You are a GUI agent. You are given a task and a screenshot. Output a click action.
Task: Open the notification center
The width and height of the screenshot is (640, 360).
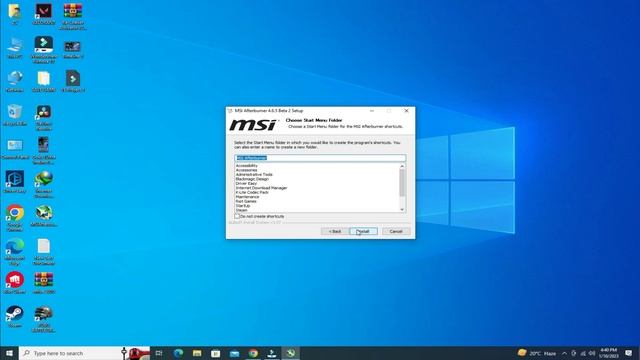[629, 353]
